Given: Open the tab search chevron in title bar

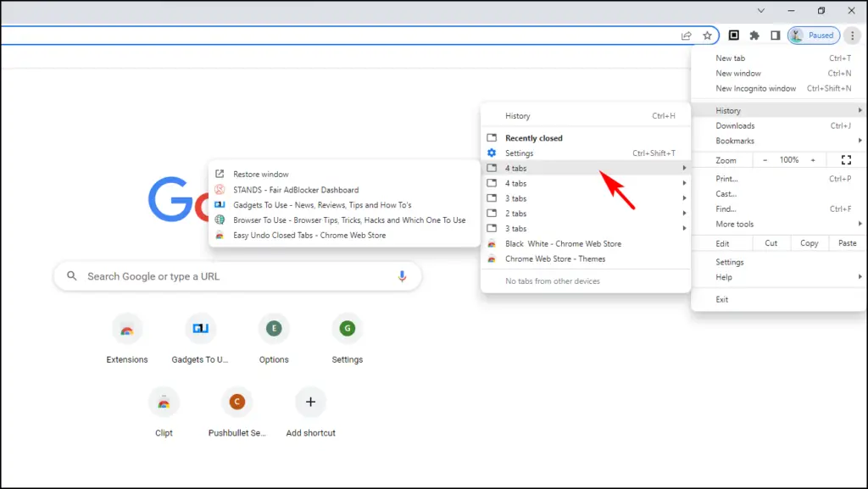Looking at the screenshot, I should pyautogui.click(x=761, y=10).
